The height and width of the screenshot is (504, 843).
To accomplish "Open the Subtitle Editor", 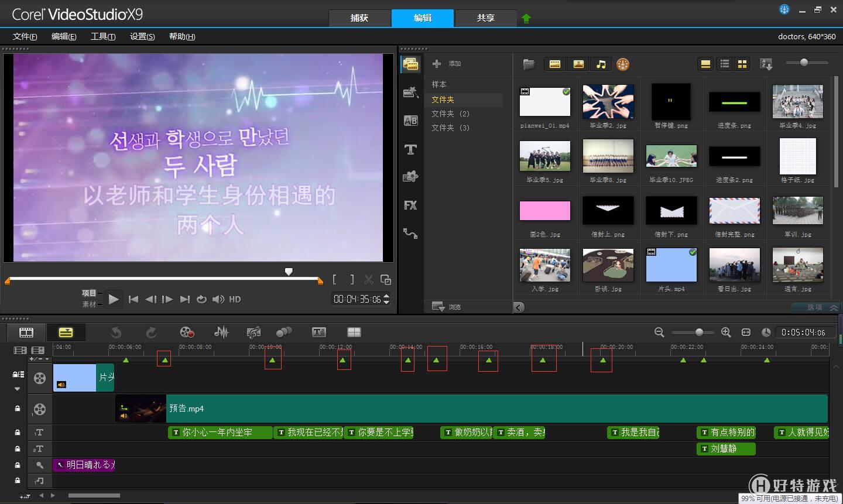I will [x=318, y=332].
